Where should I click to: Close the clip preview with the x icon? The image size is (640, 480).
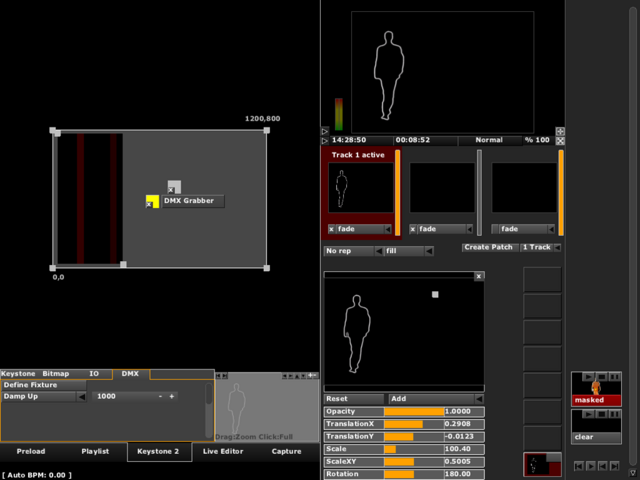pyautogui.click(x=479, y=276)
